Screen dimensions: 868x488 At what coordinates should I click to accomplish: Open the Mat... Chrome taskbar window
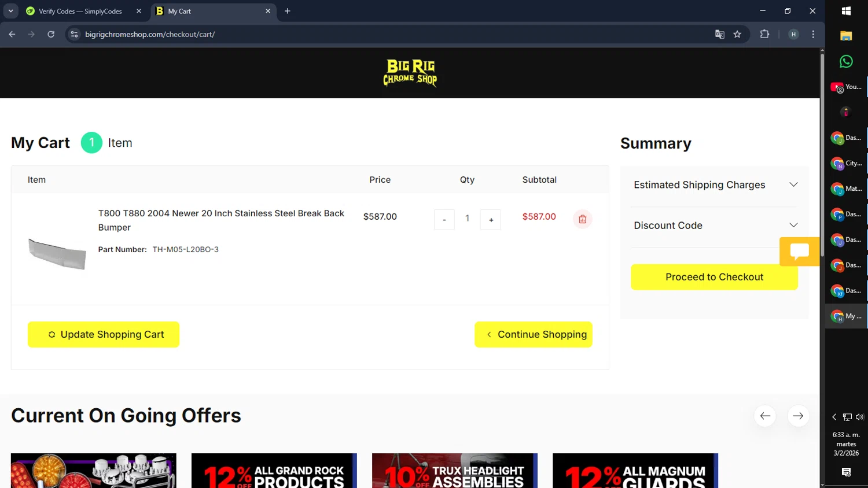[846, 188]
